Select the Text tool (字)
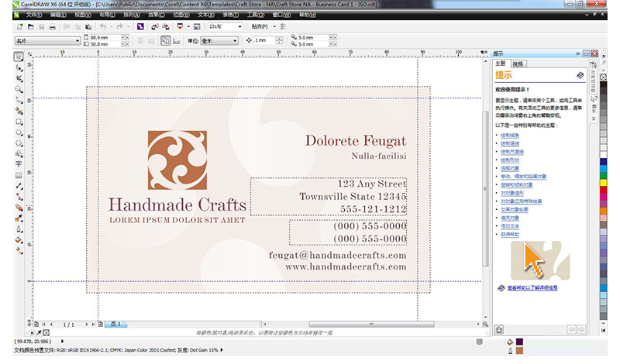The height and width of the screenshot is (364, 620). (x=19, y=164)
